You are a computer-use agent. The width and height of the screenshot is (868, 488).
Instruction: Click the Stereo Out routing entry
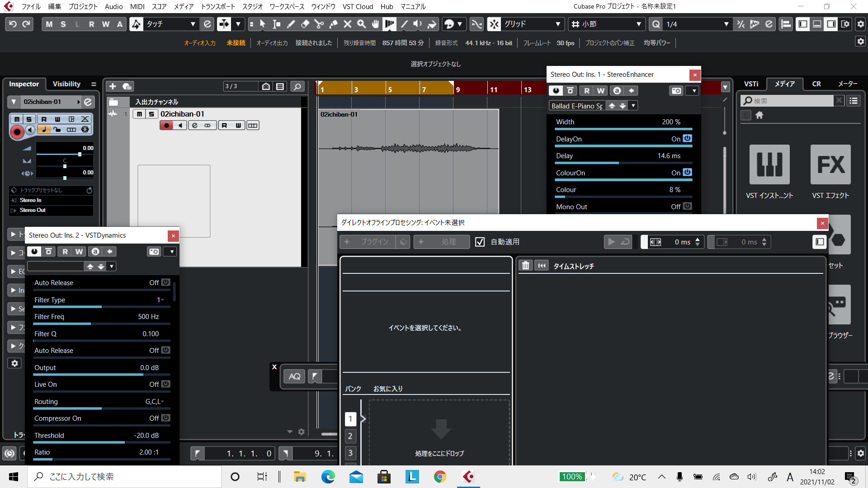click(x=33, y=210)
